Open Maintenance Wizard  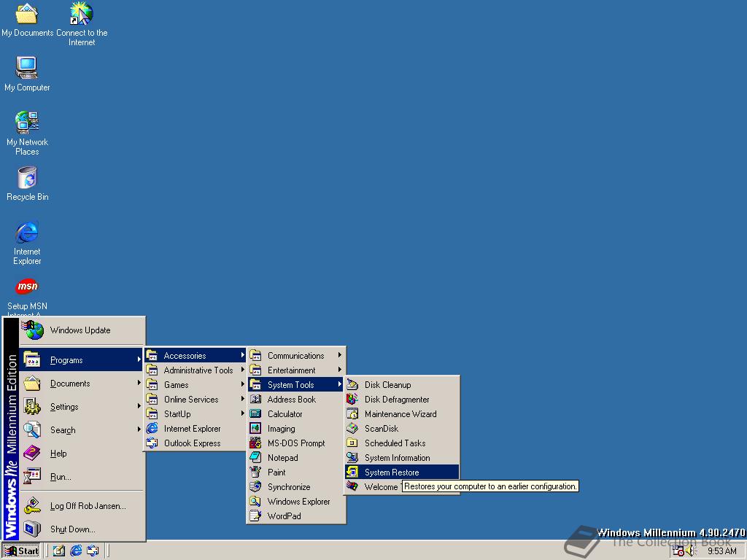tap(402, 414)
